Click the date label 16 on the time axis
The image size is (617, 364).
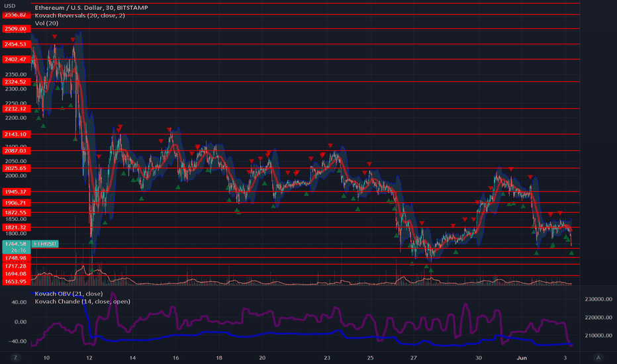(x=175, y=357)
